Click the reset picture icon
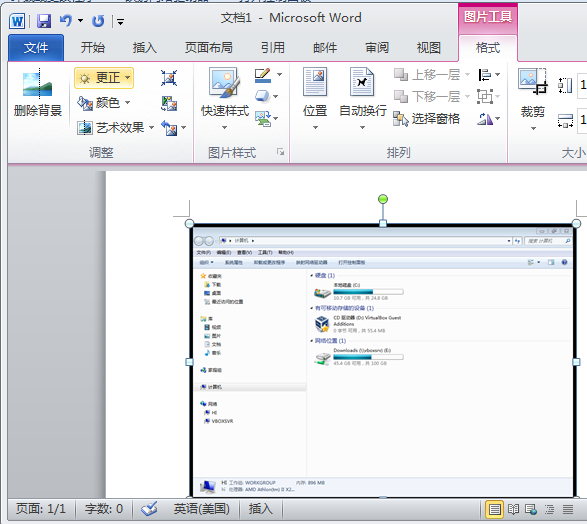The height and width of the screenshot is (524, 587). coord(169,128)
